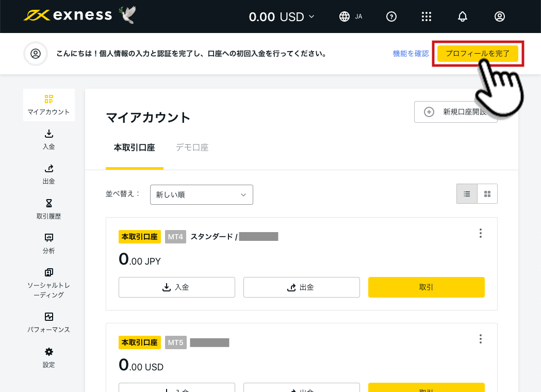Click the 0.00 USD balance of the MT5 account

pyautogui.click(x=141, y=365)
